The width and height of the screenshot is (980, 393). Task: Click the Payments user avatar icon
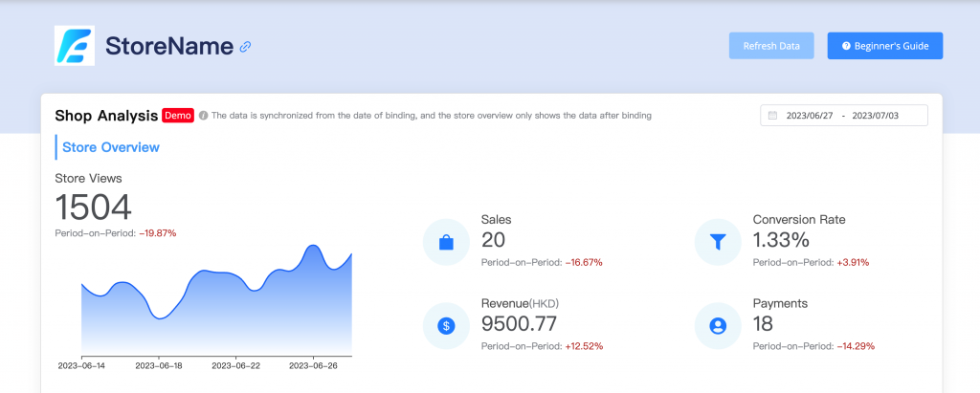(718, 325)
